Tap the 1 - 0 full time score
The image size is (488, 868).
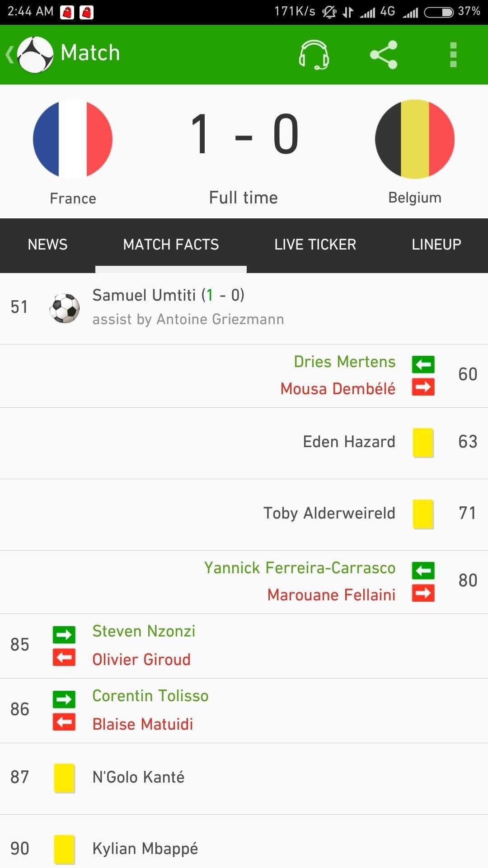tap(244, 134)
